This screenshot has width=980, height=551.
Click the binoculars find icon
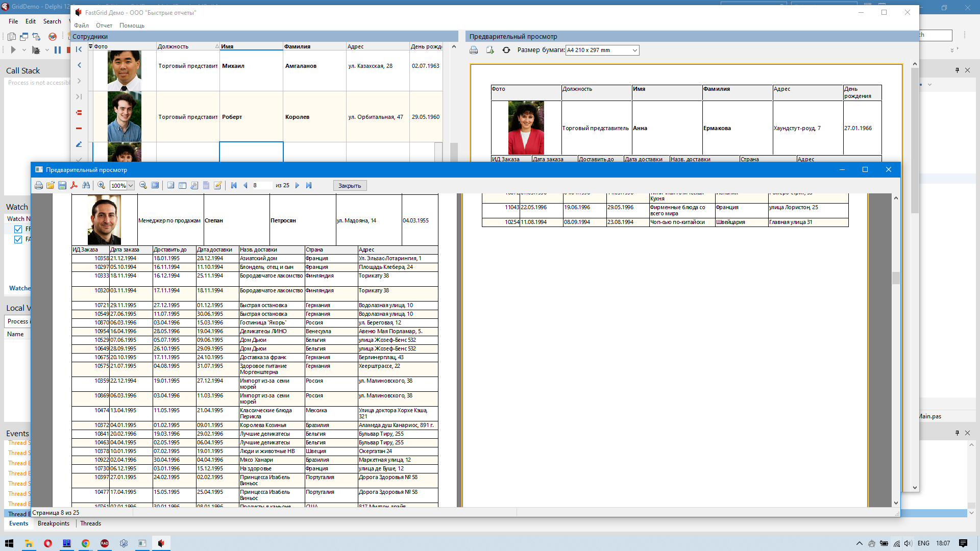tap(86, 186)
